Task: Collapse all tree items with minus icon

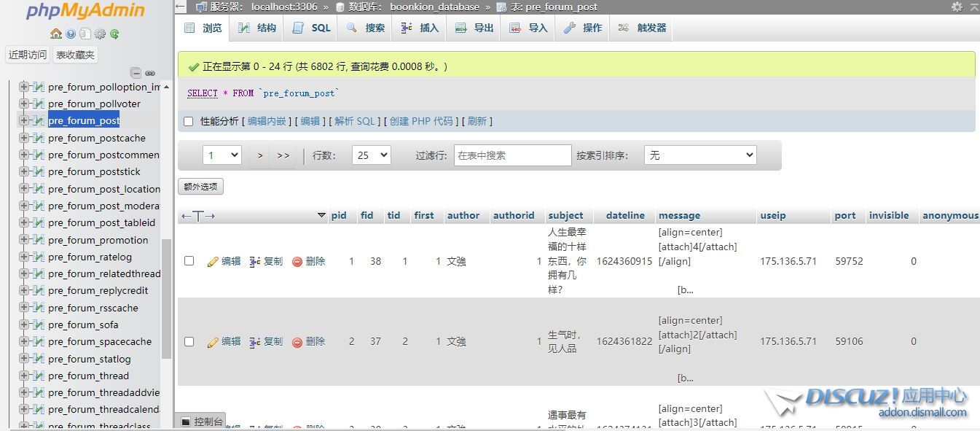Action: (x=136, y=73)
